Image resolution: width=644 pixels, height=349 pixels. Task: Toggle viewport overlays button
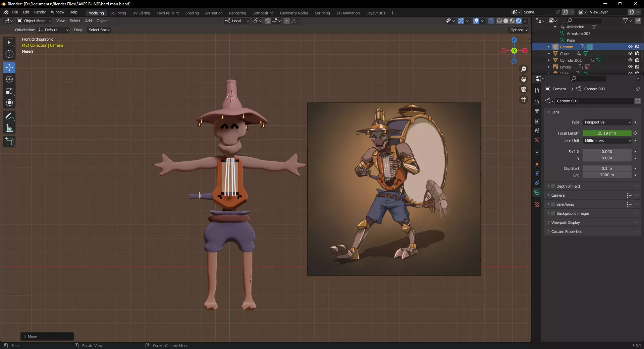pos(476,21)
